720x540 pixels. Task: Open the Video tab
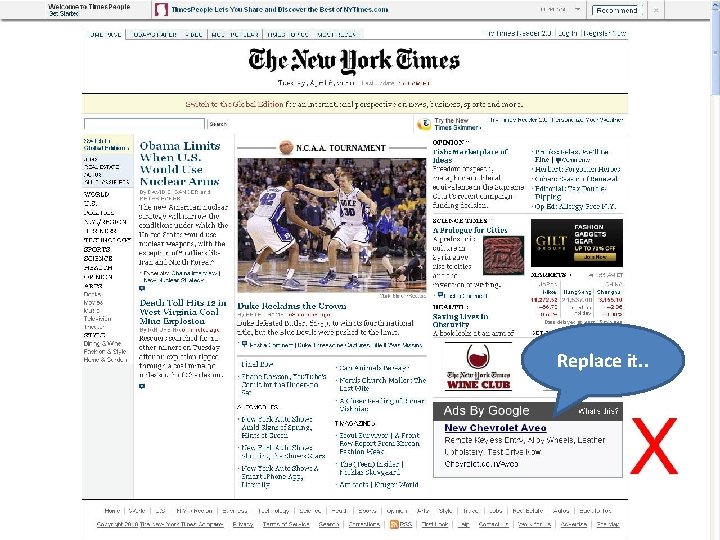click(194, 34)
